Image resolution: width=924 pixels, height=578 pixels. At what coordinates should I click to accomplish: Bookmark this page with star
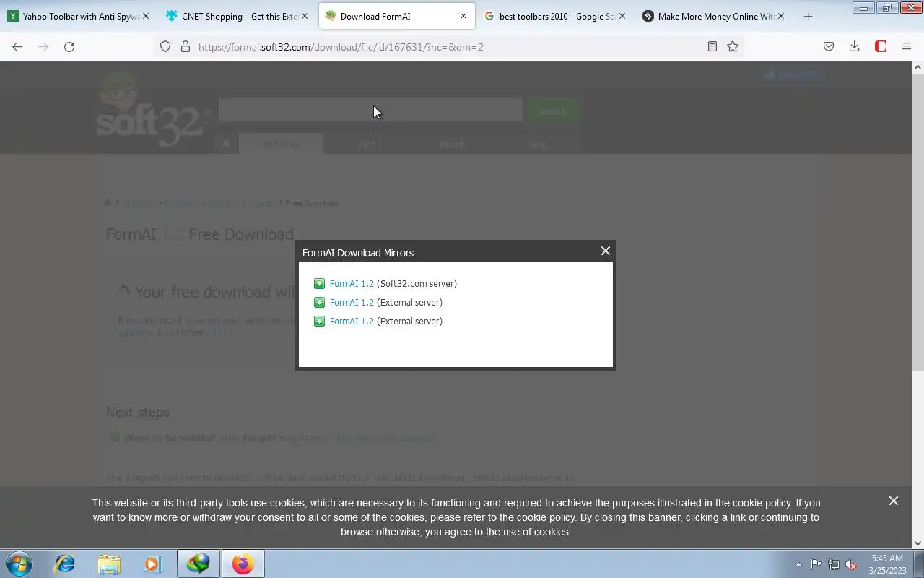[x=733, y=46]
